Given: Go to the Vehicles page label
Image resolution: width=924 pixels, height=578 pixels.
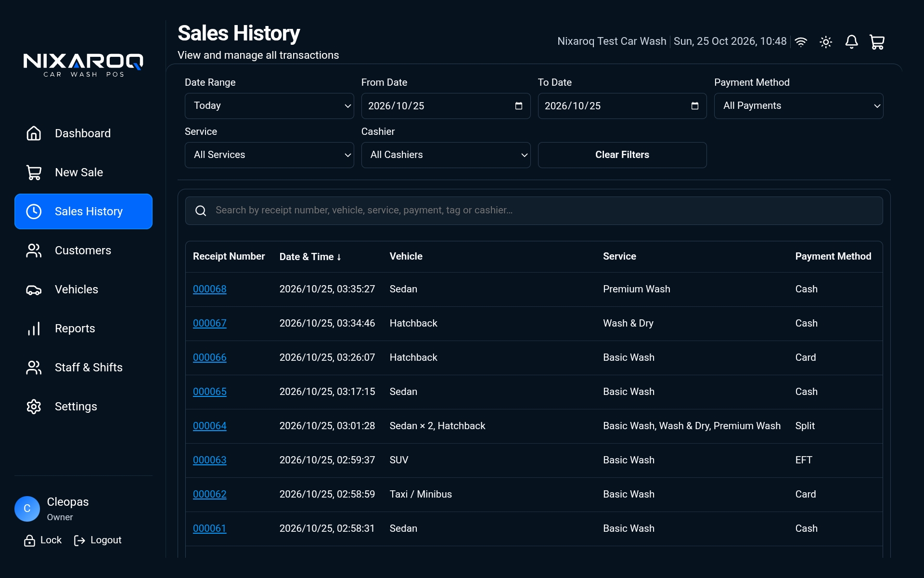Looking at the screenshot, I should click(x=77, y=289).
